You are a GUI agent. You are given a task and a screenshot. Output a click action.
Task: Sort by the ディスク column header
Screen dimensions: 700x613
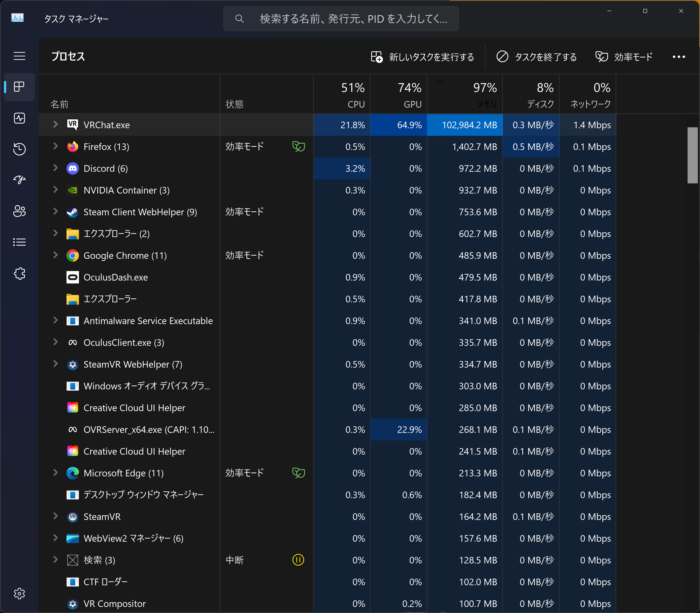click(x=531, y=94)
